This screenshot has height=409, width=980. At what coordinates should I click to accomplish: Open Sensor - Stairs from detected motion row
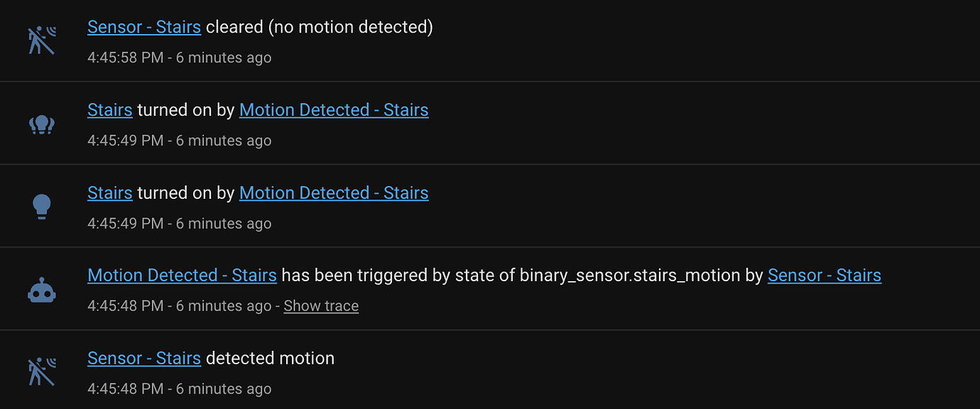[x=143, y=358]
